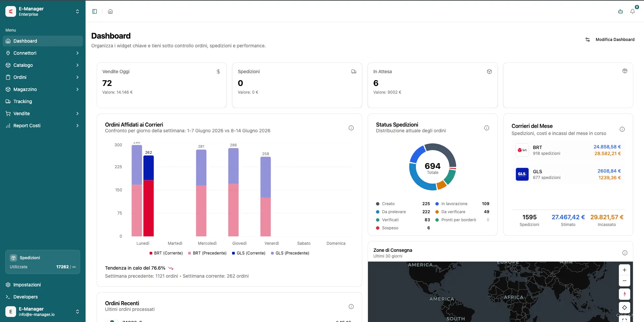The height and width of the screenshot is (322, 644).
Task: Click the Spedizioni usage box icon
Action: point(13,258)
